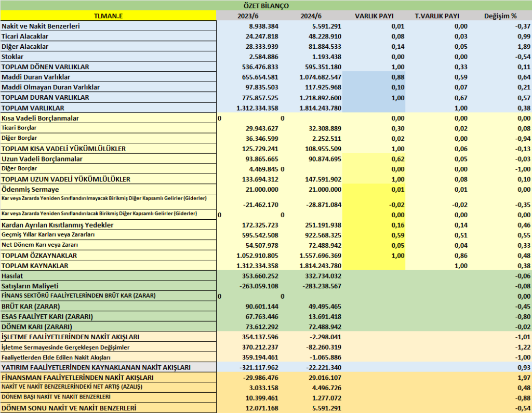
Task: Click the value 1.218.892.600 cell
Action: [x=320, y=98]
